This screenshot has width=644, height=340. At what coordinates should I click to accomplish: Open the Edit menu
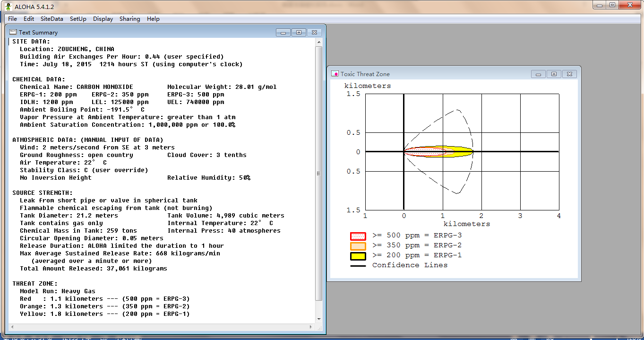point(29,19)
